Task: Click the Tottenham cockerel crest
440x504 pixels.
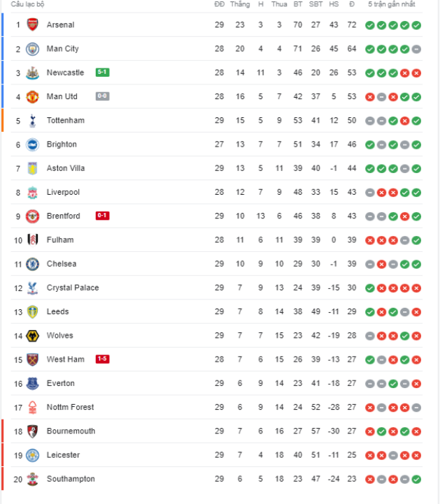Action: coord(33,121)
